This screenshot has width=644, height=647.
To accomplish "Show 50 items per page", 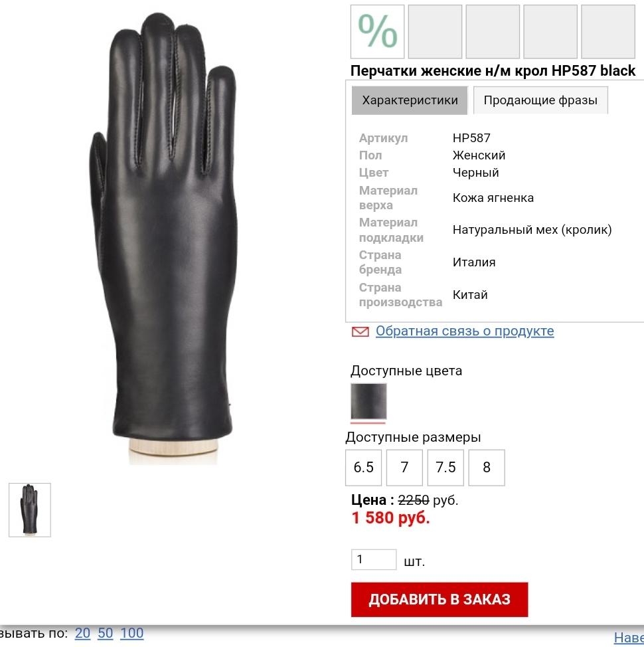I will 105,633.
